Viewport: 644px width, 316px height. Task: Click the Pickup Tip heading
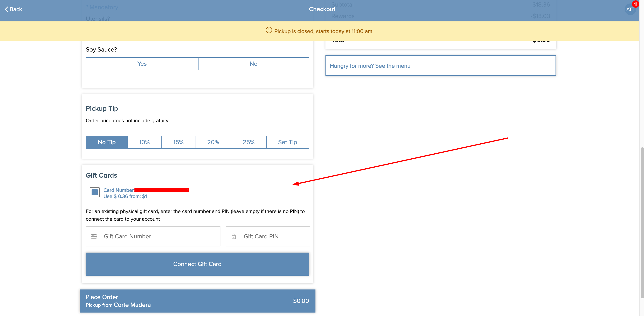[102, 108]
